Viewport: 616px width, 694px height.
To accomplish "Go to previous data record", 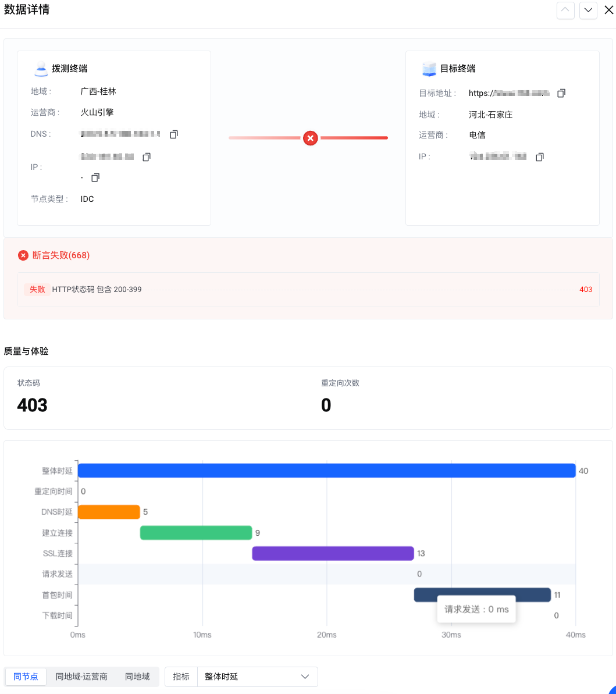I will coord(565,10).
